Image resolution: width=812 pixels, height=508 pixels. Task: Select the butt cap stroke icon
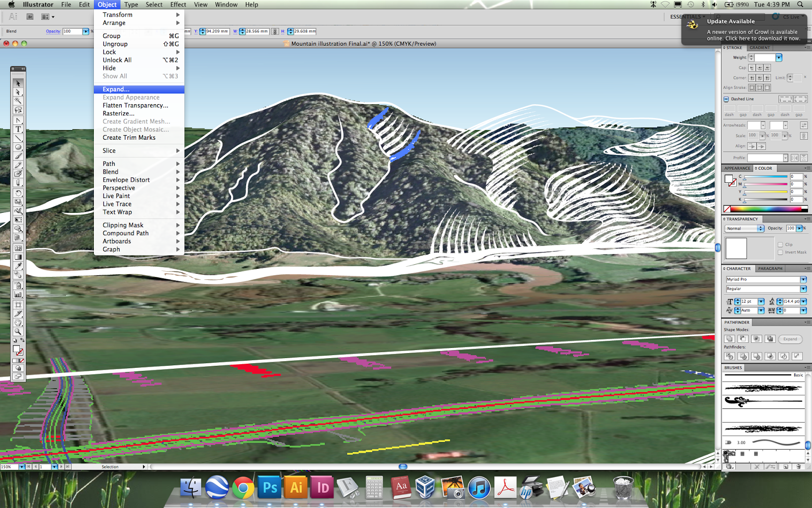point(752,68)
